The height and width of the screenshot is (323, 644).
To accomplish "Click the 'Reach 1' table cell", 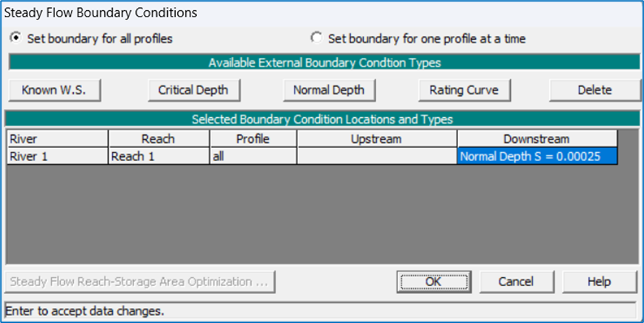I will 159,156.
